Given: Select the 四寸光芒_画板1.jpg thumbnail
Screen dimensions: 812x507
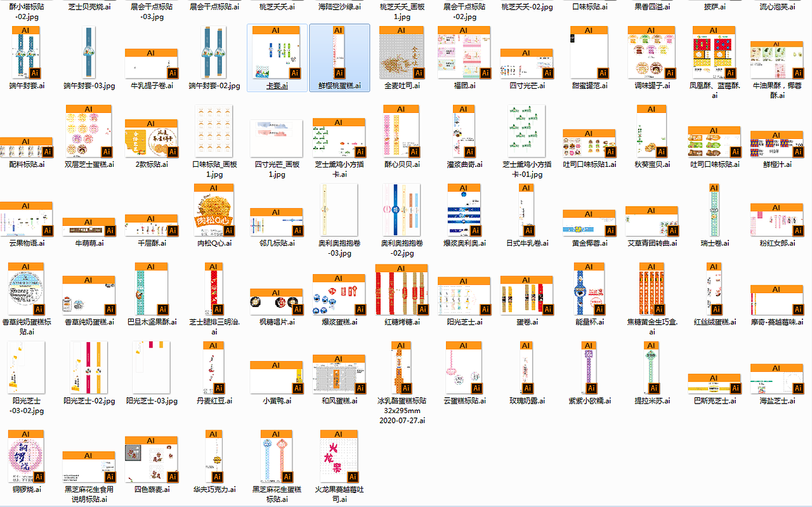Looking at the screenshot, I should [x=277, y=138].
